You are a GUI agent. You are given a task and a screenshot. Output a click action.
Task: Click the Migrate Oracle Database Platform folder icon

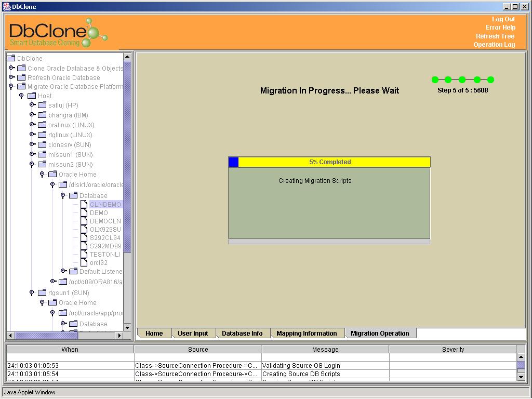[21, 86]
